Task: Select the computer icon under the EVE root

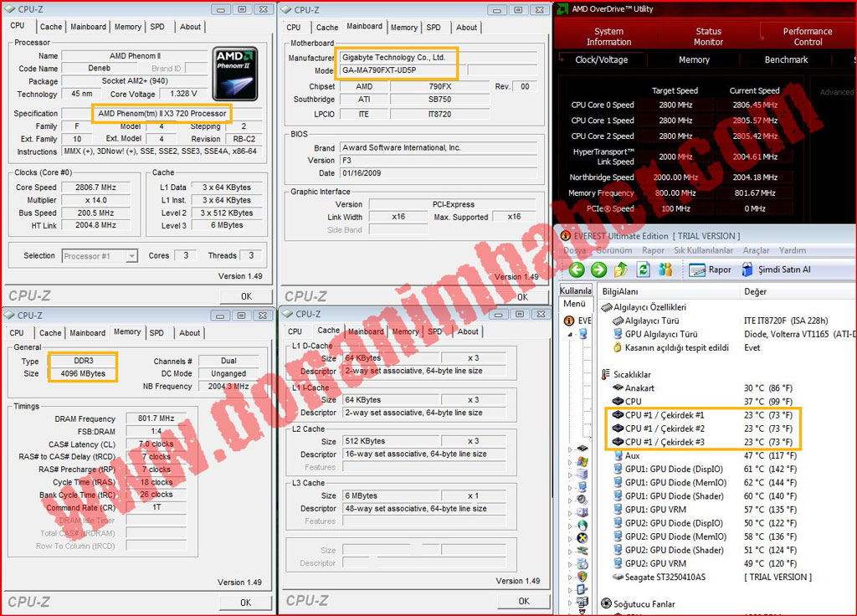Action: point(583,333)
